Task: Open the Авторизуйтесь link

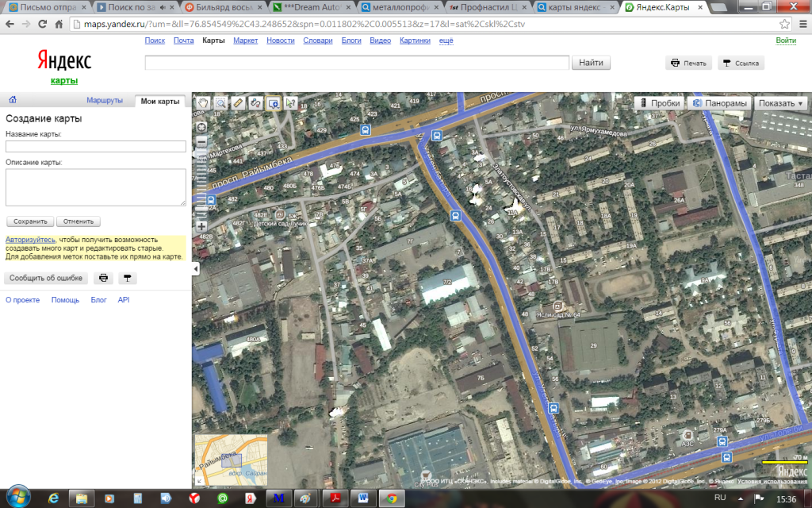Action: click(x=30, y=240)
